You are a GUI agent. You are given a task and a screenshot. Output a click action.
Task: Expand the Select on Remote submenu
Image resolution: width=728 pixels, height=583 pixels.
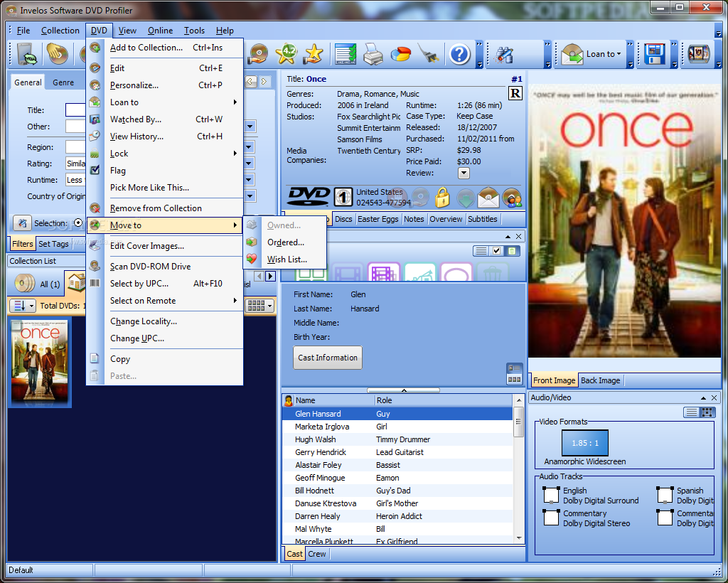[x=164, y=300]
